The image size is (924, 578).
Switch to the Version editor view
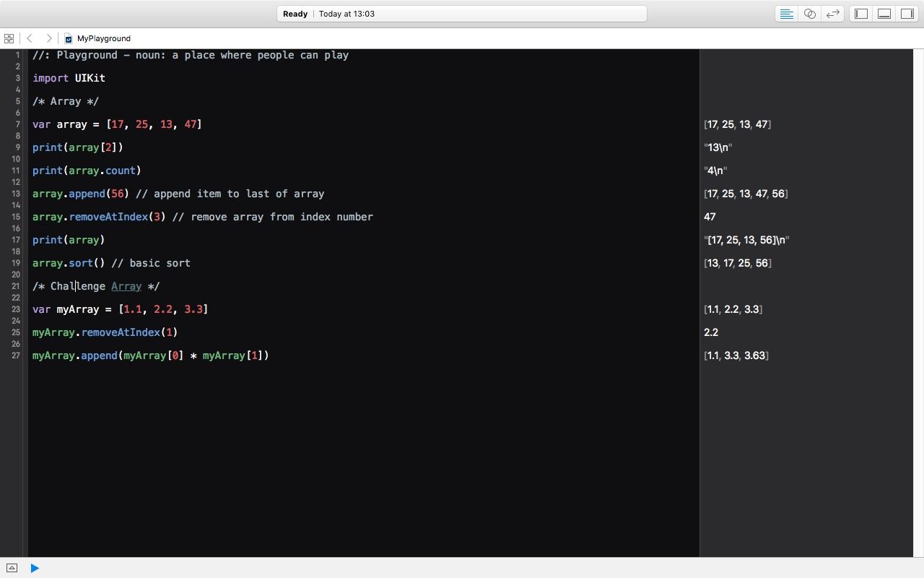tap(833, 14)
